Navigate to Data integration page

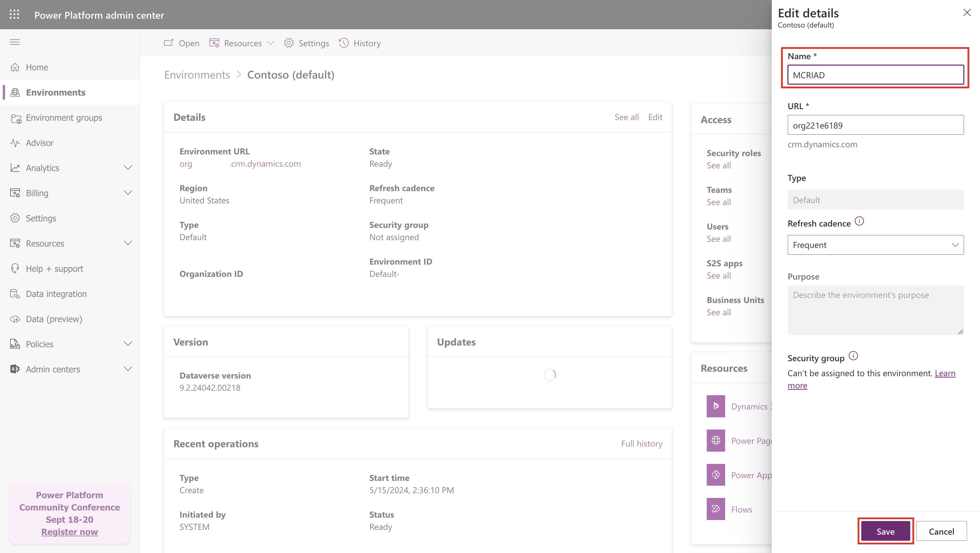coord(56,294)
